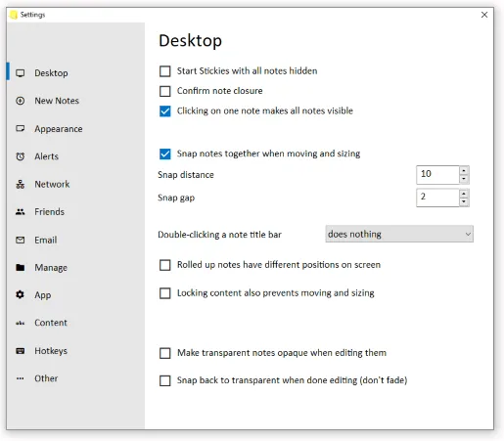Image resolution: width=504 pixels, height=441 pixels.
Task: Go to the Content settings section
Action: tap(51, 323)
